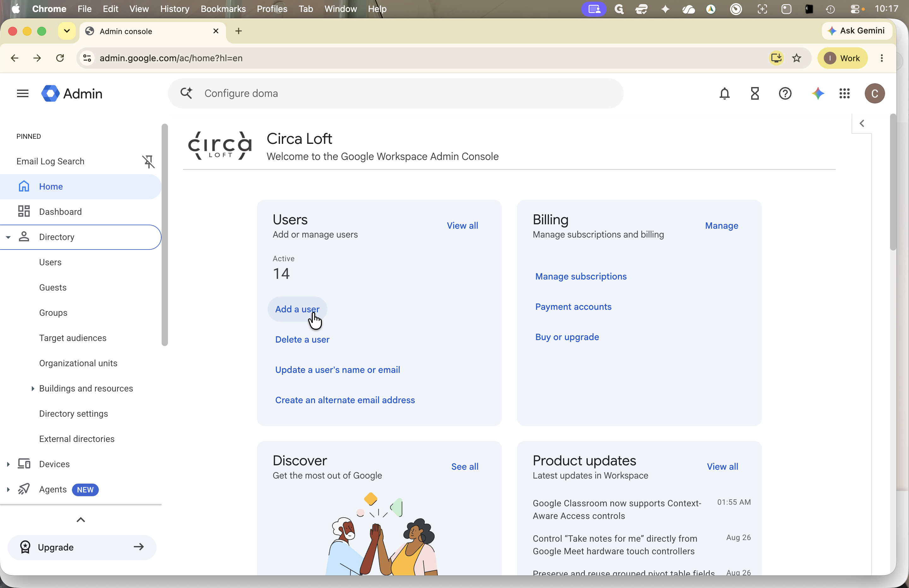Open a new browser tab

click(x=239, y=31)
